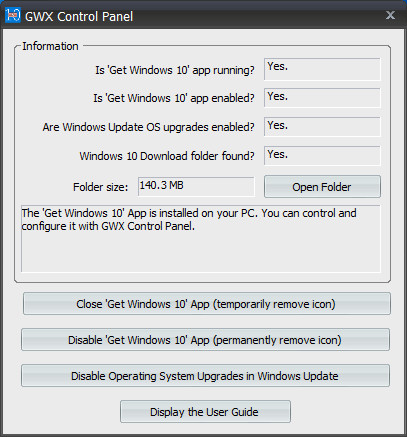The image size is (407, 437).
Task: Click the 'app enabled' status field
Action: pyautogui.click(x=322, y=98)
